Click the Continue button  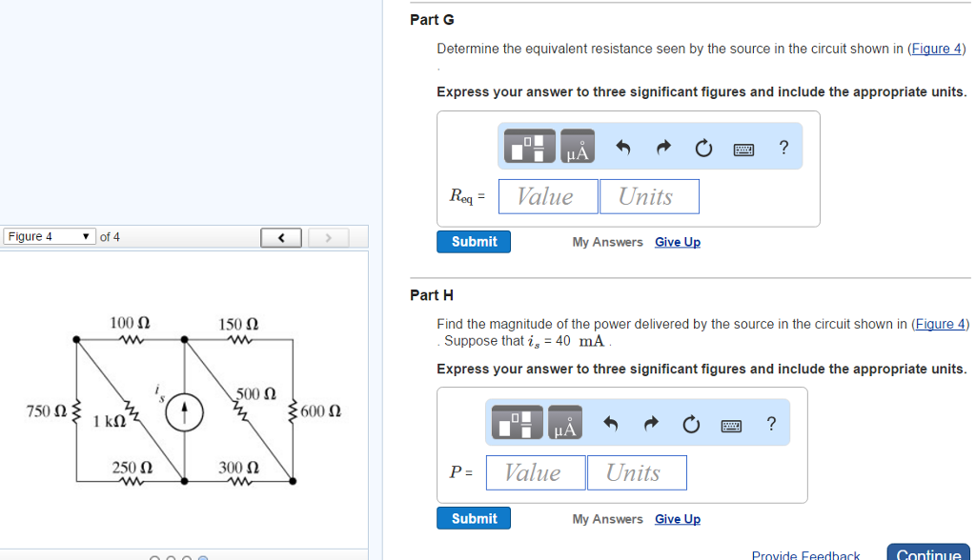pos(927,553)
